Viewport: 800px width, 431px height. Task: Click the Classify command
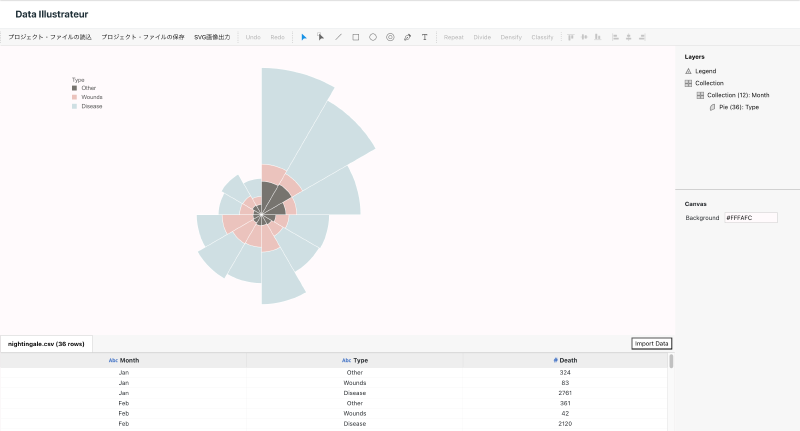[542, 37]
